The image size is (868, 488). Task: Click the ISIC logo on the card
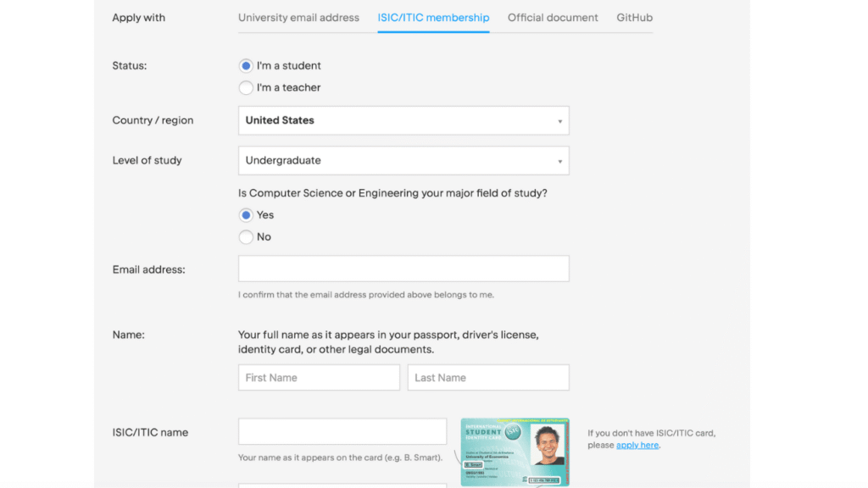pos(512,433)
